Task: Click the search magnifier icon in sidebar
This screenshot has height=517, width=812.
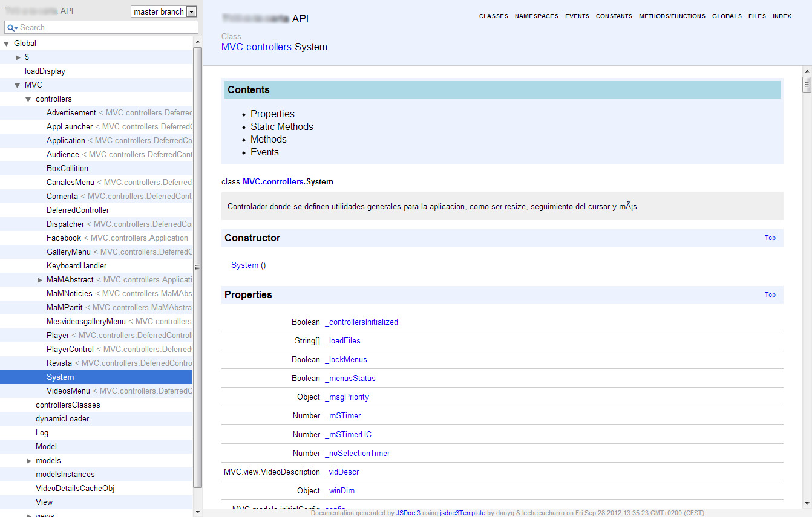Action: pos(11,28)
